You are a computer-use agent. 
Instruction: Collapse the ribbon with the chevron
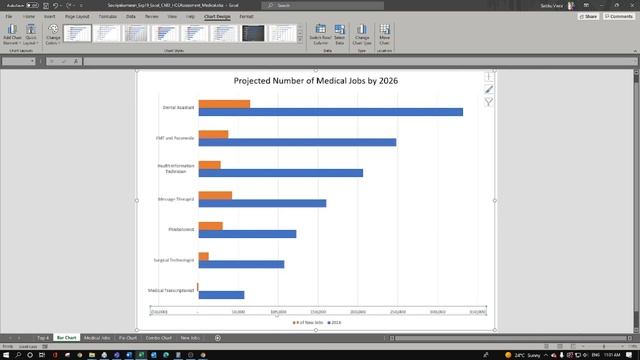635,51
